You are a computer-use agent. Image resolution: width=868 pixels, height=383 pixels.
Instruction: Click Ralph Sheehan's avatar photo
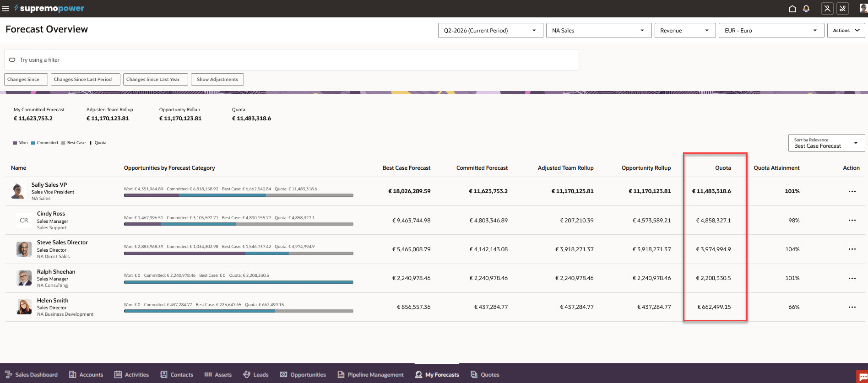pos(24,278)
